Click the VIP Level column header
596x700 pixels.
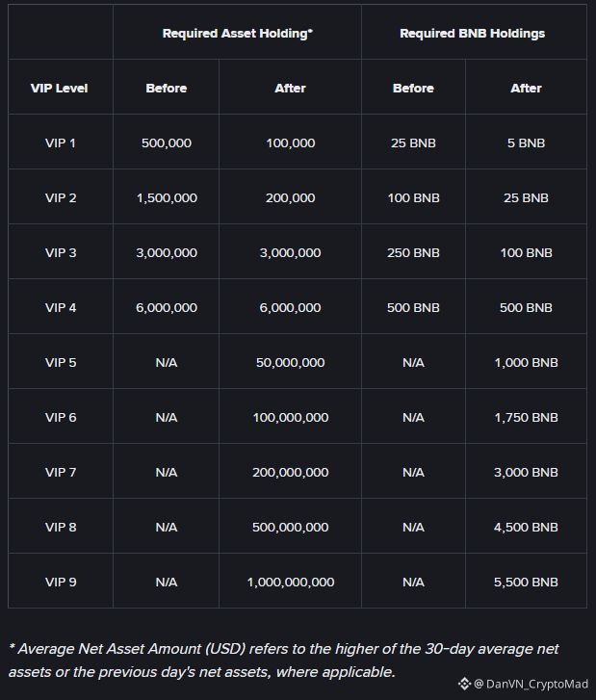tap(60, 89)
